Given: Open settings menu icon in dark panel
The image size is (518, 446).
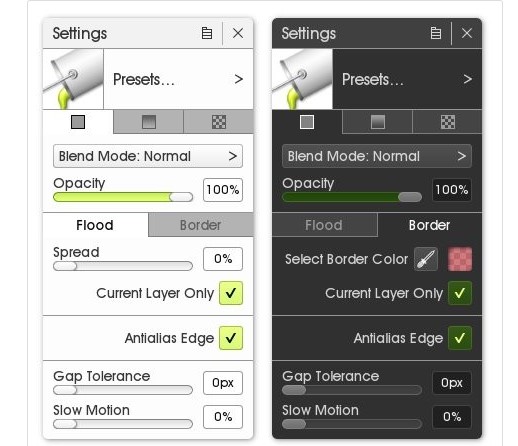Looking at the screenshot, I should pyautogui.click(x=436, y=33).
